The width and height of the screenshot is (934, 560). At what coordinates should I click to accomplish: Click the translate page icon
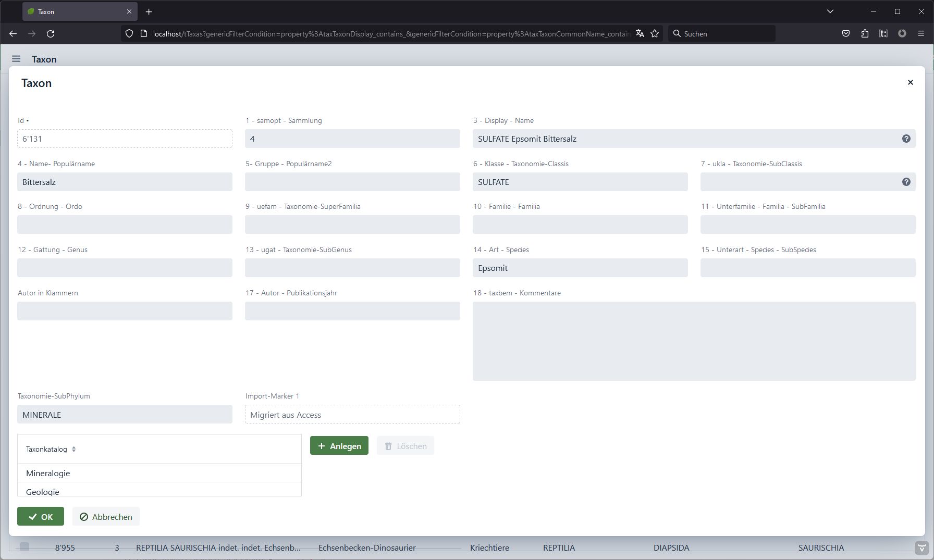(x=640, y=34)
